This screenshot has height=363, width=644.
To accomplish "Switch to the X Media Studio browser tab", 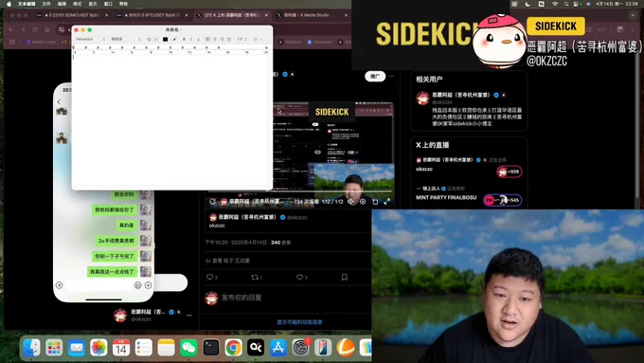I will [x=313, y=15].
